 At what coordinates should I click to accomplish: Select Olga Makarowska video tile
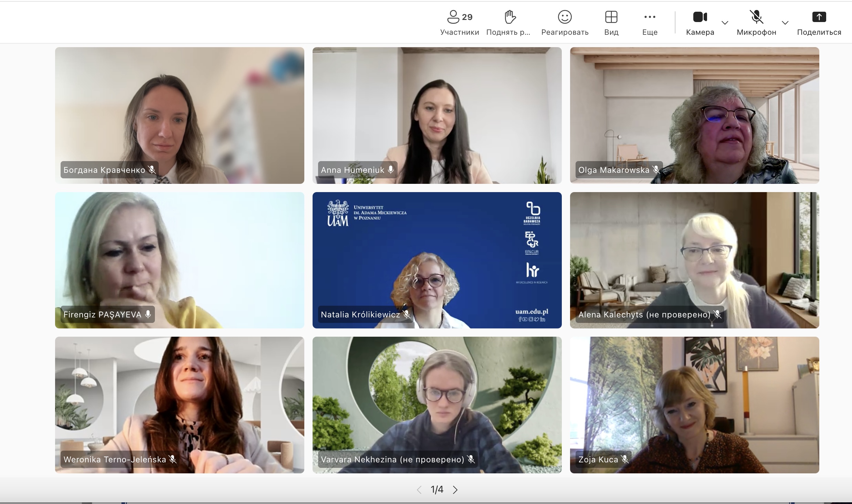695,115
